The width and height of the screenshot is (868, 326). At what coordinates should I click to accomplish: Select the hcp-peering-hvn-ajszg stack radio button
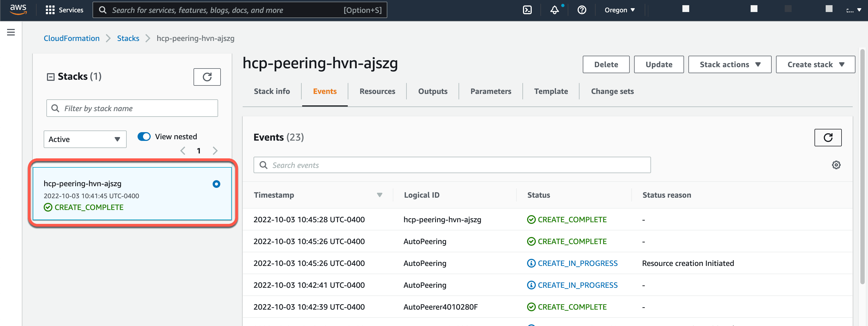pyautogui.click(x=216, y=184)
